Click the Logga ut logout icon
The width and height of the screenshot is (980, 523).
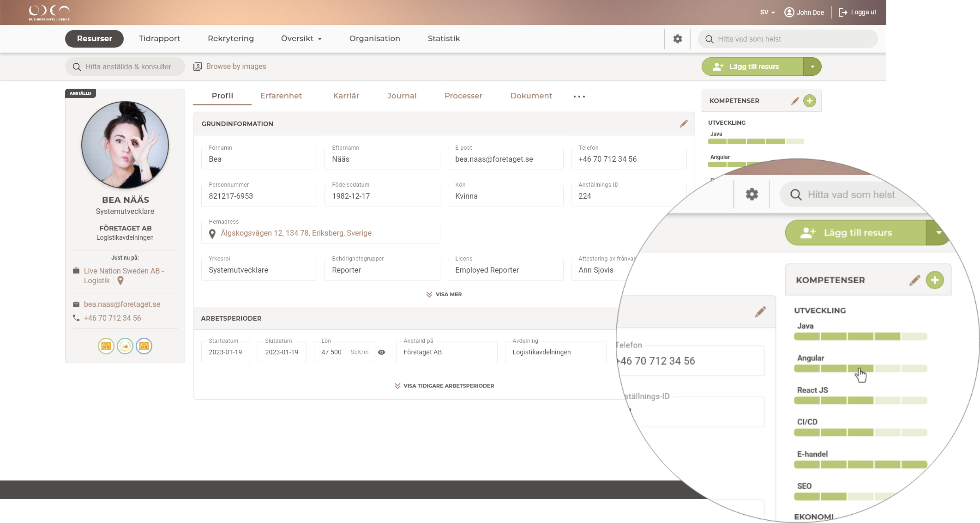pos(843,12)
